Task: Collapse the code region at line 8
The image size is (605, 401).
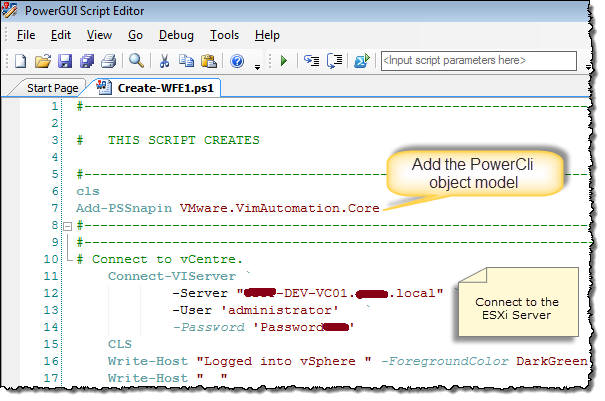Action: [x=68, y=226]
